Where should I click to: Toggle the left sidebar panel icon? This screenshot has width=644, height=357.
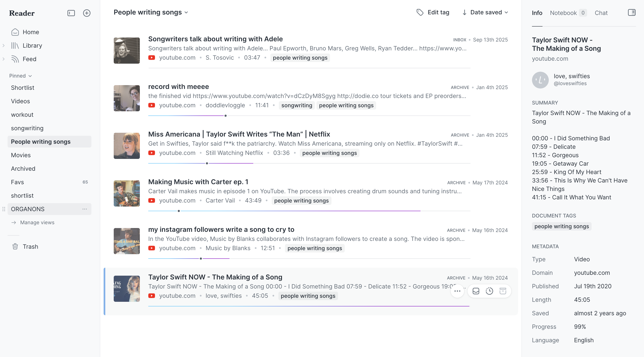point(71,13)
